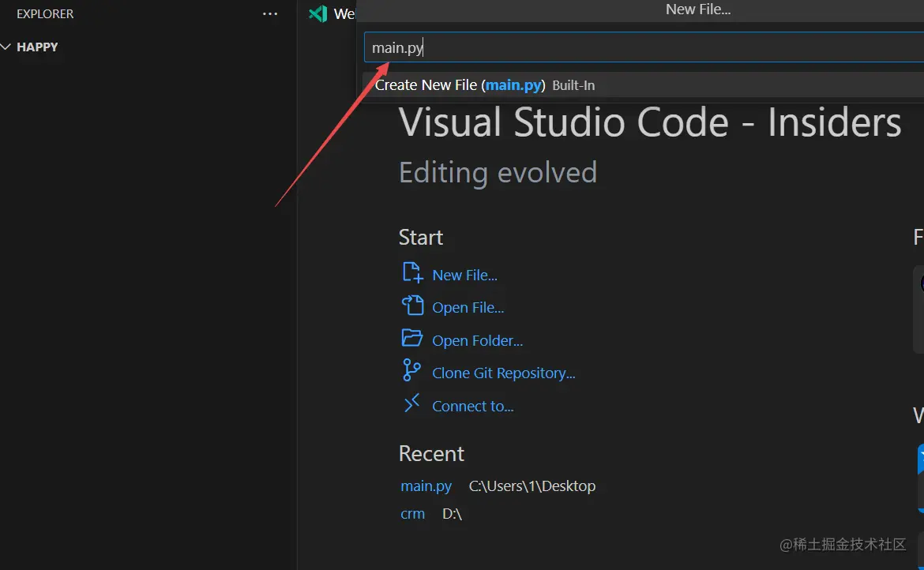Click the Open Folder icon

click(412, 338)
